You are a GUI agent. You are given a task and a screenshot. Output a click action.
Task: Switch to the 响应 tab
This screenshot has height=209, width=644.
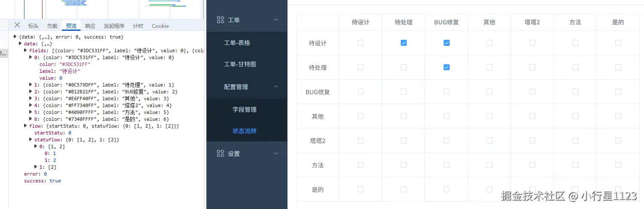pos(90,26)
